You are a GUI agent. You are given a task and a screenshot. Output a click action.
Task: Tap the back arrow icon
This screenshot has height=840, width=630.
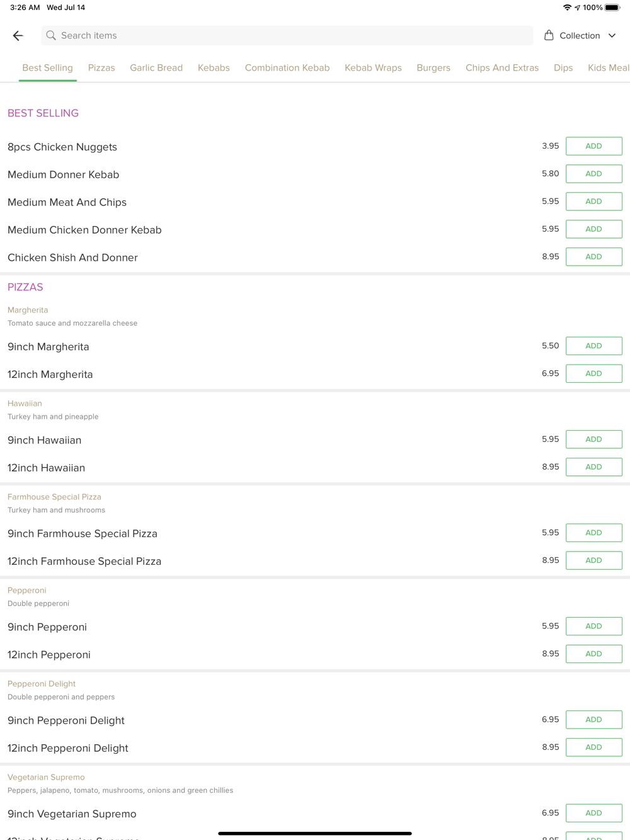pyautogui.click(x=18, y=36)
